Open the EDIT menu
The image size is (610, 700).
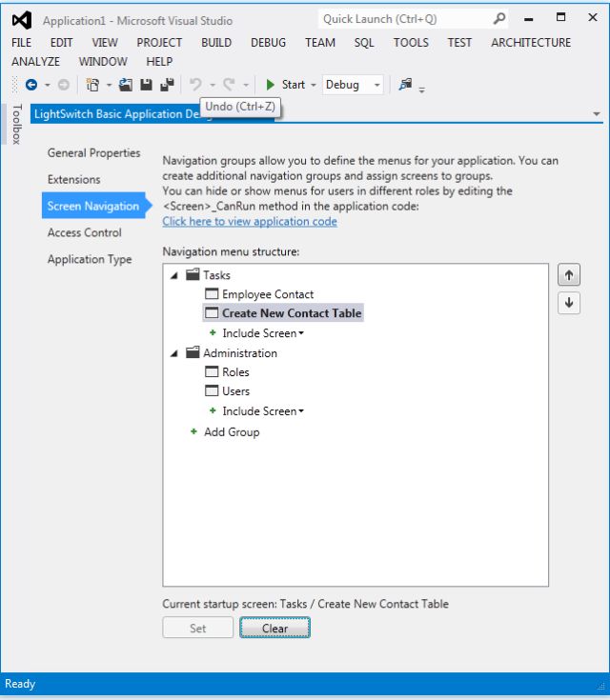pyautogui.click(x=61, y=43)
